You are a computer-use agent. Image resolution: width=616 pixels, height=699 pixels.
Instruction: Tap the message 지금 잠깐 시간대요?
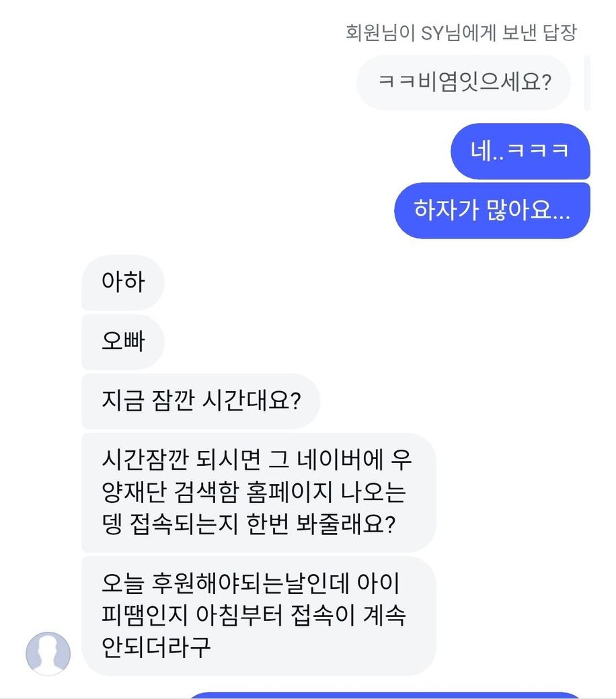coord(200,401)
